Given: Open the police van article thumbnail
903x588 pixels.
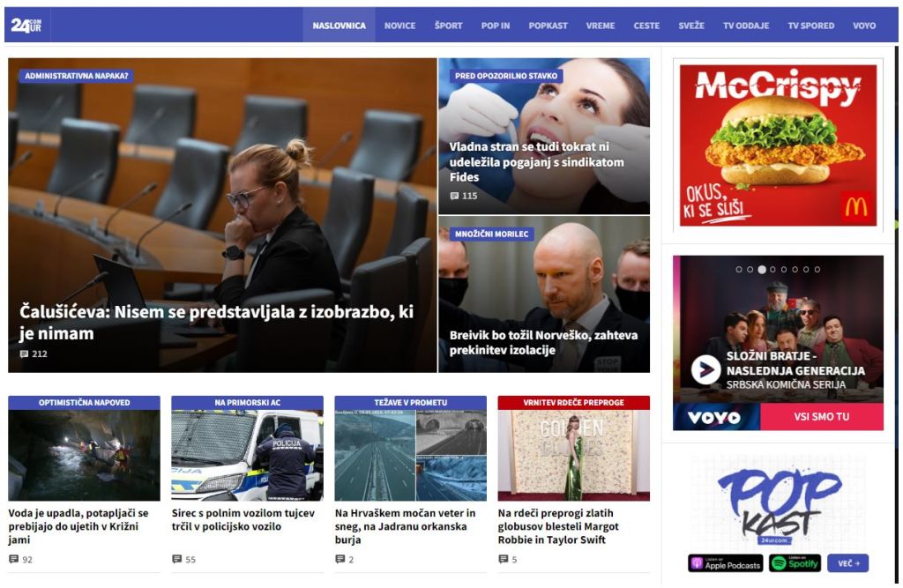Looking at the screenshot, I should tap(247, 455).
